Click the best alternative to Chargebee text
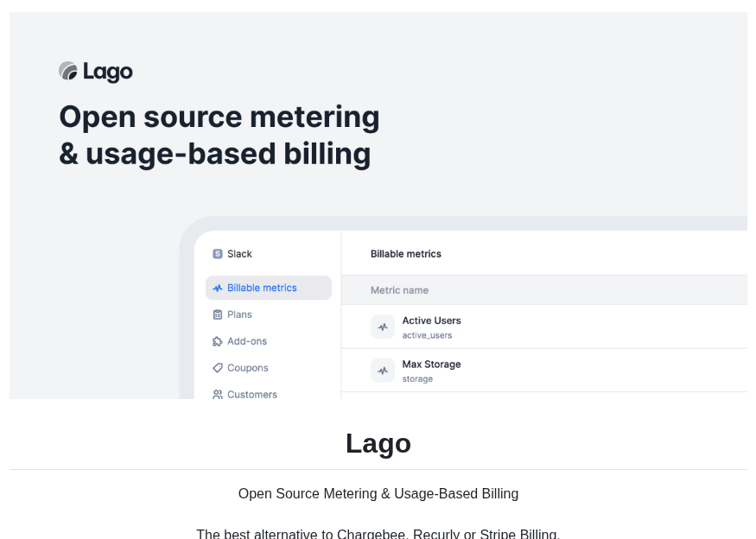This screenshot has width=756, height=539. click(x=378, y=534)
